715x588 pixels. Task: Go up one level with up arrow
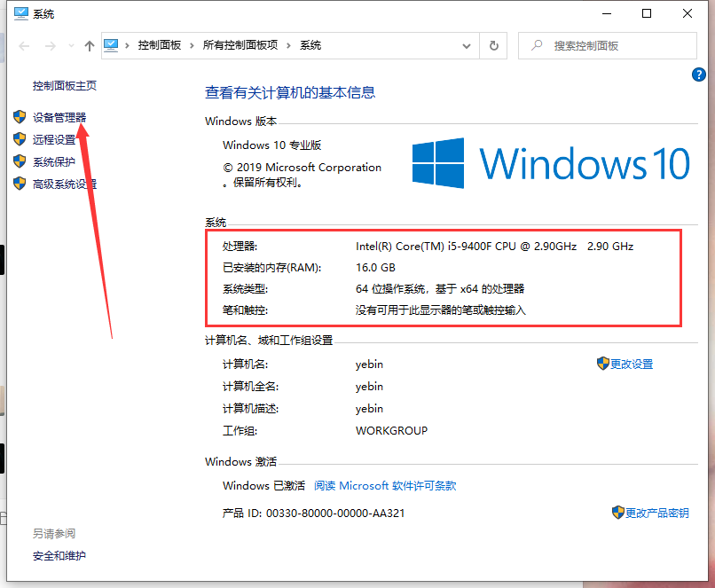point(90,45)
